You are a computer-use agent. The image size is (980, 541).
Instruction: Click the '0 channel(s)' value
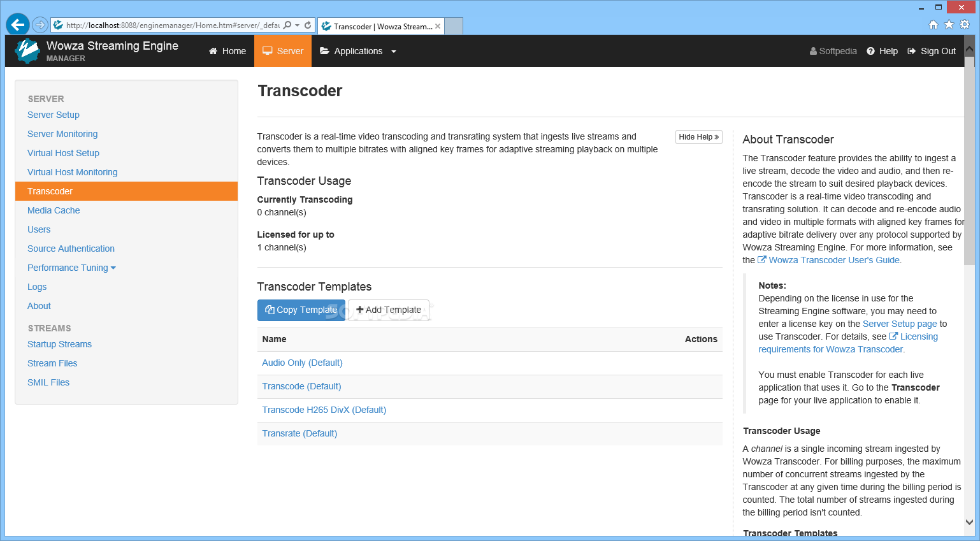coord(282,212)
